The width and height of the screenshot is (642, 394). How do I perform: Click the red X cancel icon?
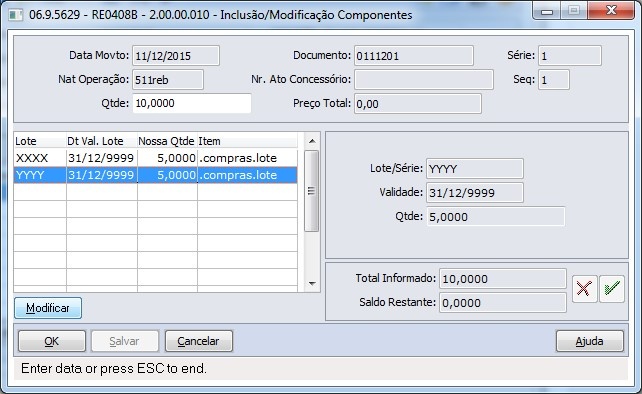coord(584,289)
